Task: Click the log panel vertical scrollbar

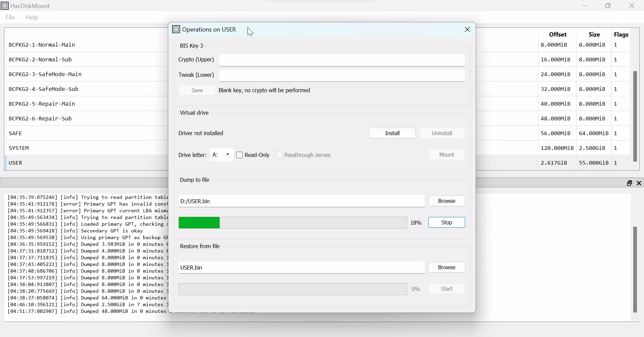Action: (x=635, y=270)
